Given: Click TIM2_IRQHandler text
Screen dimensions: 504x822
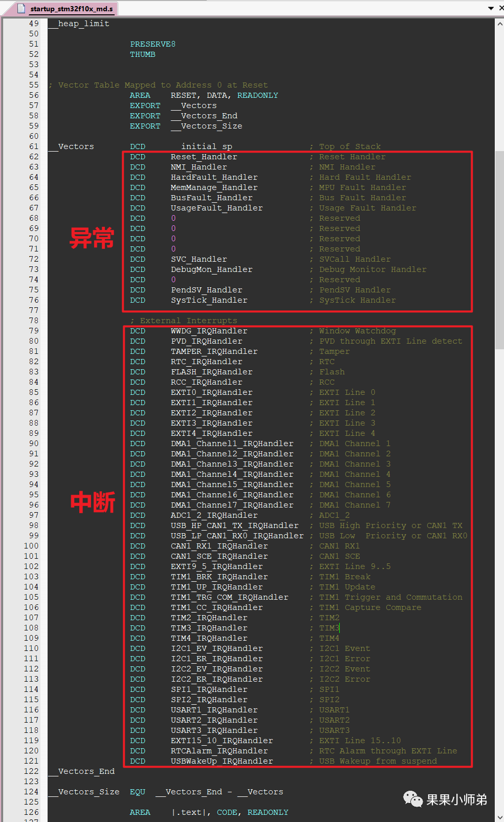Looking at the screenshot, I should (209, 618).
